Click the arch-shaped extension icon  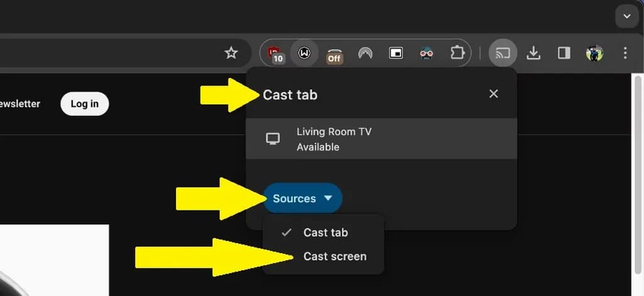coord(365,53)
